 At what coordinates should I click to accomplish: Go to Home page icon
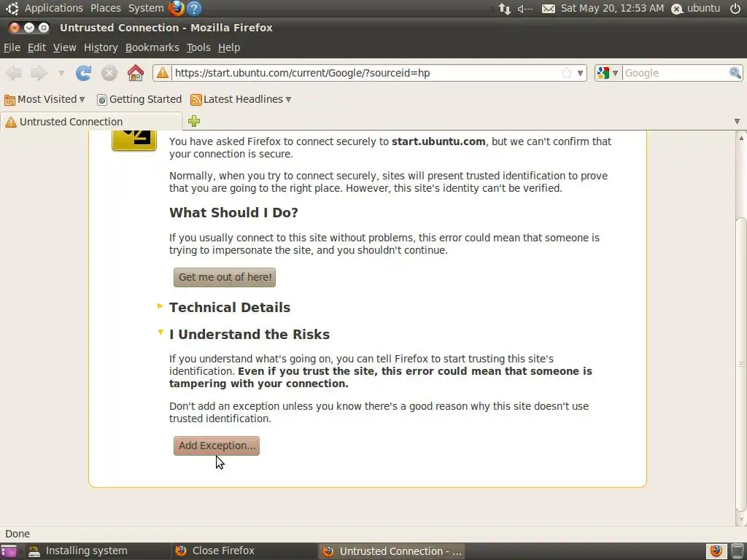pyautogui.click(x=135, y=73)
